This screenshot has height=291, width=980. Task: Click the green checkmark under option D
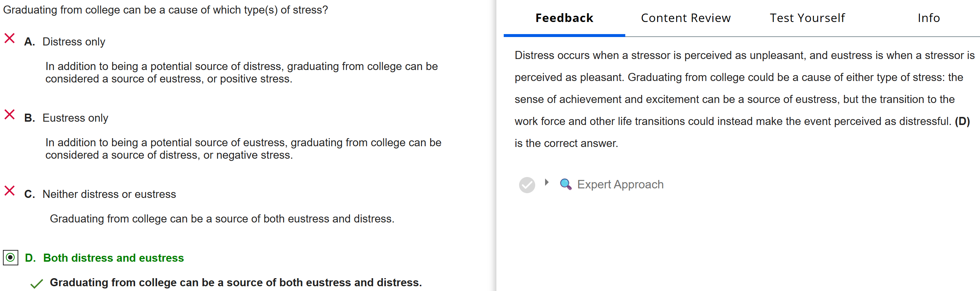[x=37, y=284]
